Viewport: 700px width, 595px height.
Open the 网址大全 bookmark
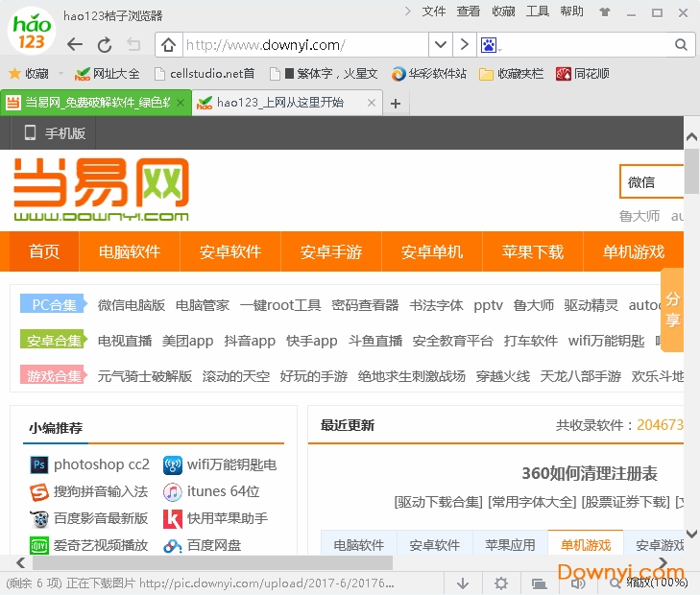point(107,73)
